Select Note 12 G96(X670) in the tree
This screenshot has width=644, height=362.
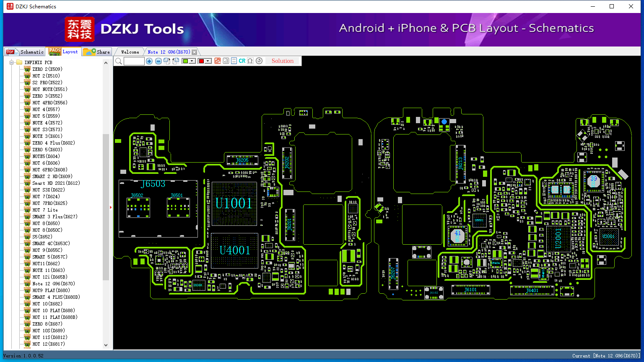click(54, 284)
